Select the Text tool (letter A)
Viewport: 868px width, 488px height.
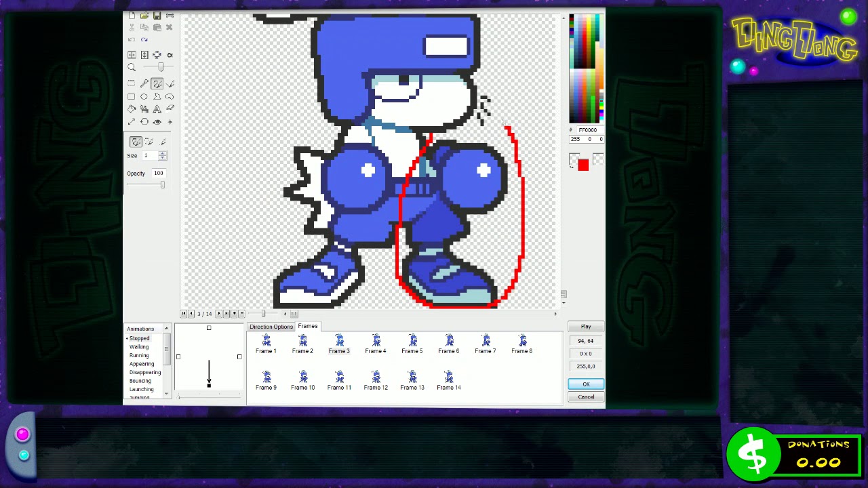(157, 109)
